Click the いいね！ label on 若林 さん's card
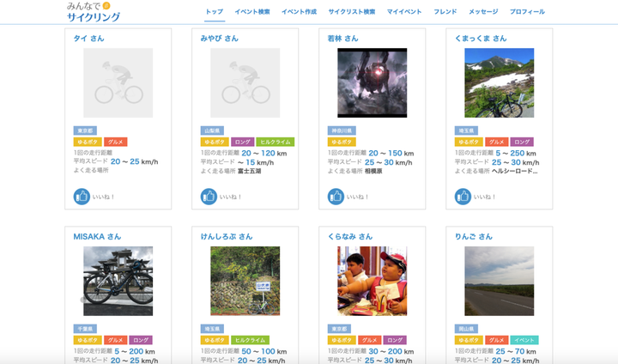 (357, 197)
